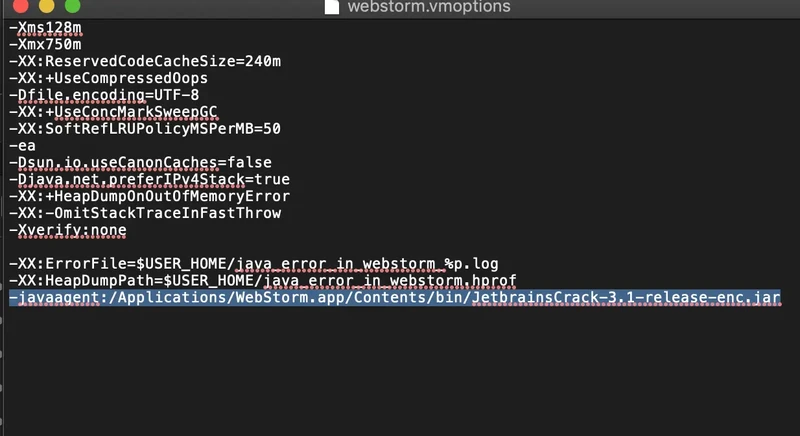Place cursor on the UseCompressedOops line
The height and width of the screenshot is (436, 800).
point(107,78)
